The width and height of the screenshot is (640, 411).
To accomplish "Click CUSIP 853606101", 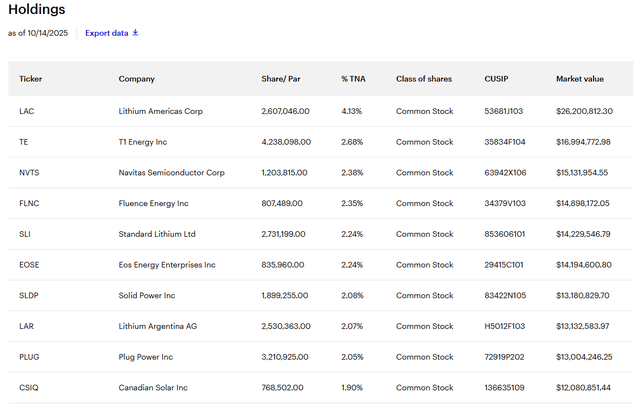I will [x=505, y=234].
